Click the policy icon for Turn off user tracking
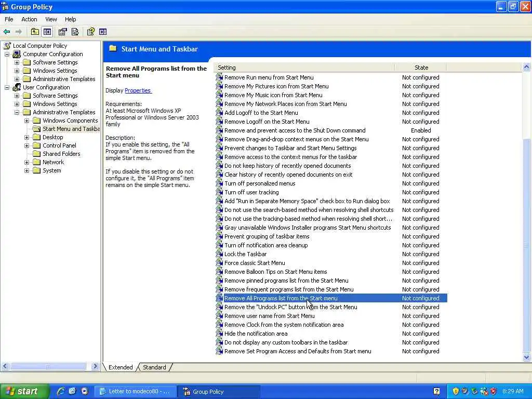 point(219,192)
